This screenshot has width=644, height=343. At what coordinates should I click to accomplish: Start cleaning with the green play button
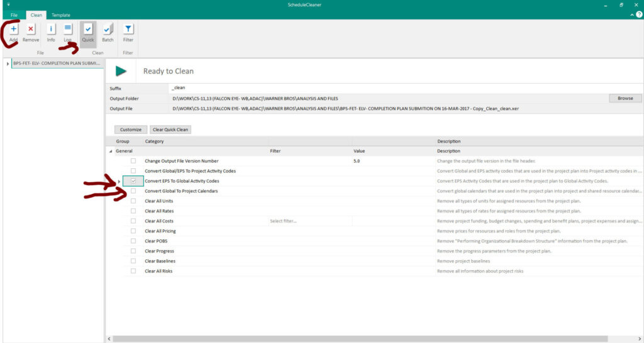click(x=121, y=71)
